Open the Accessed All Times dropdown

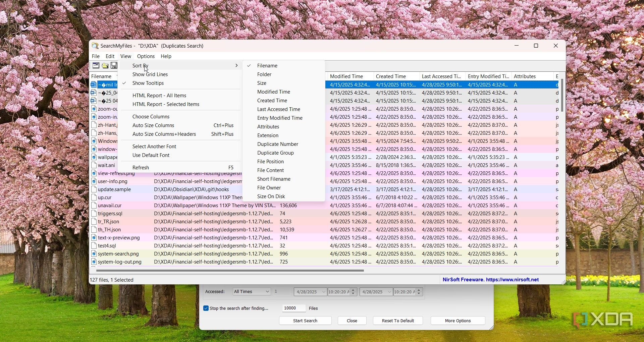[252, 292]
